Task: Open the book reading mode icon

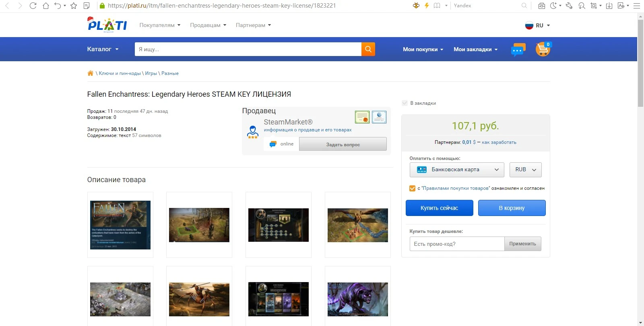Action: coord(437,6)
